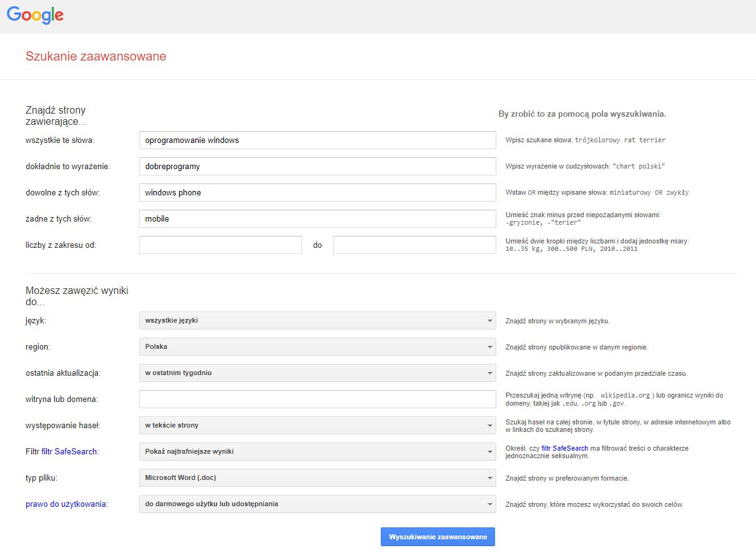Open the typ pliku dropdown

click(x=317, y=478)
